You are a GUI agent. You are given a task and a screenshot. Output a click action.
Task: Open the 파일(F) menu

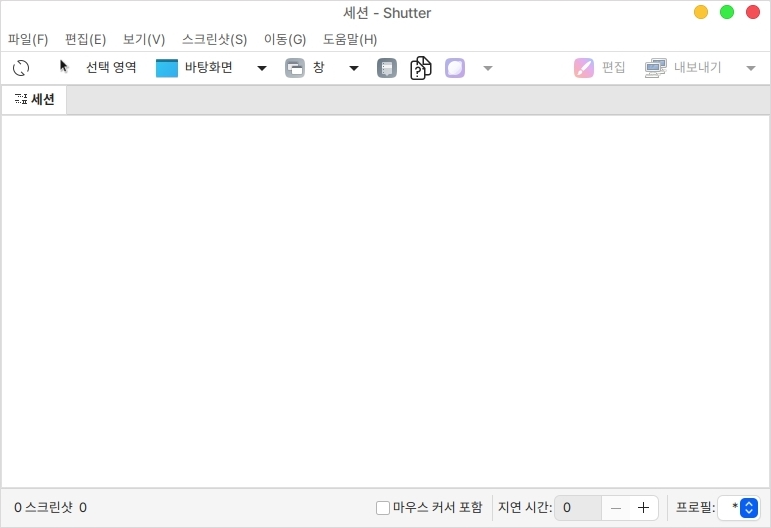(x=28, y=40)
